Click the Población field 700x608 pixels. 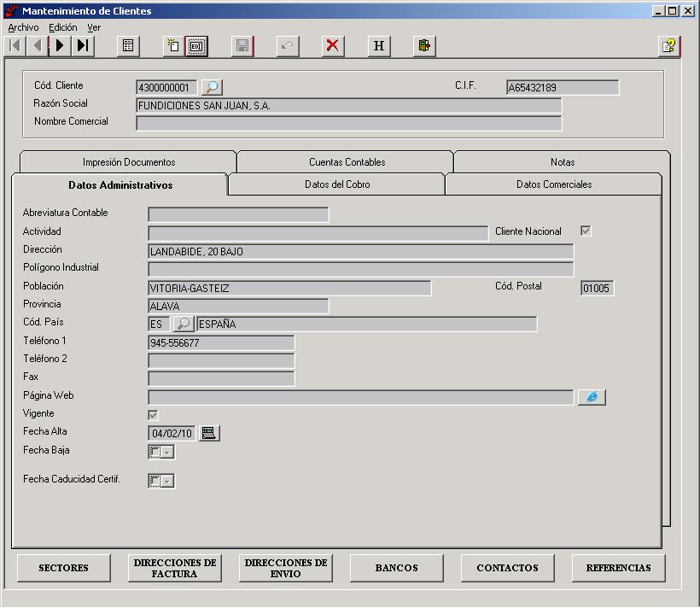[x=289, y=288]
